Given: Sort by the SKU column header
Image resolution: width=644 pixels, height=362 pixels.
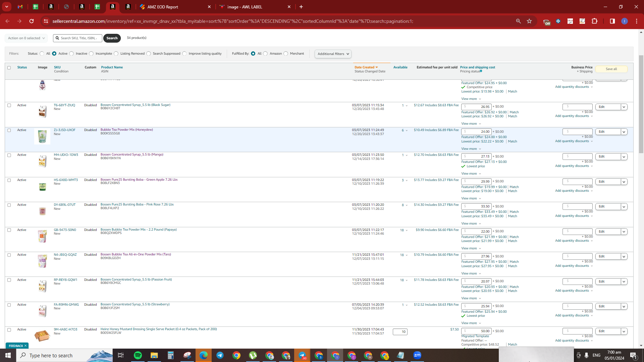Looking at the screenshot, I should point(57,67).
